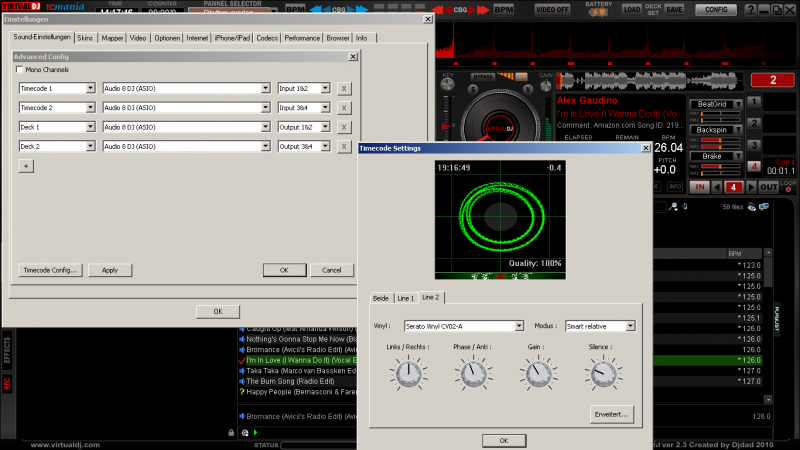Adjust the Links / Rechts knob
The height and width of the screenshot is (450, 800).
408,374
